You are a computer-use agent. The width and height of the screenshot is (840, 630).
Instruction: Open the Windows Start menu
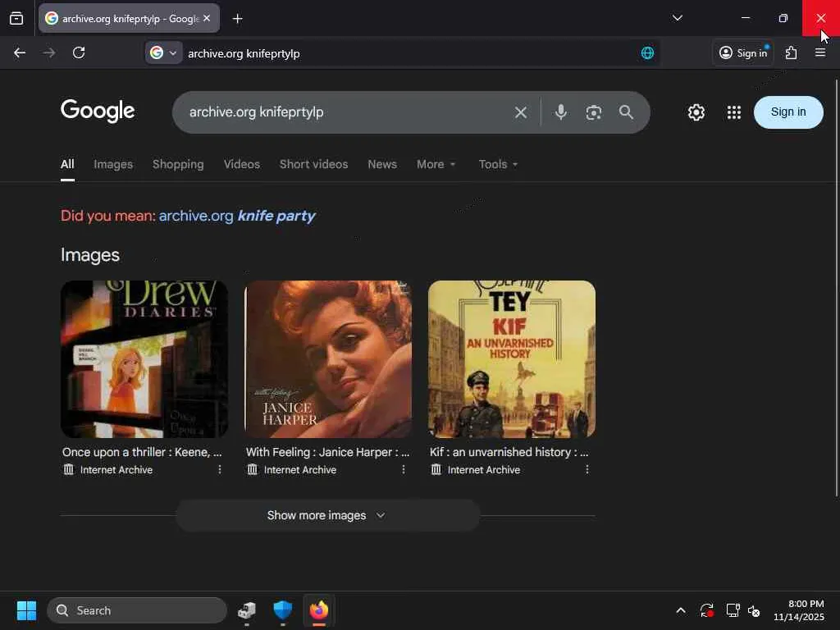pos(26,610)
